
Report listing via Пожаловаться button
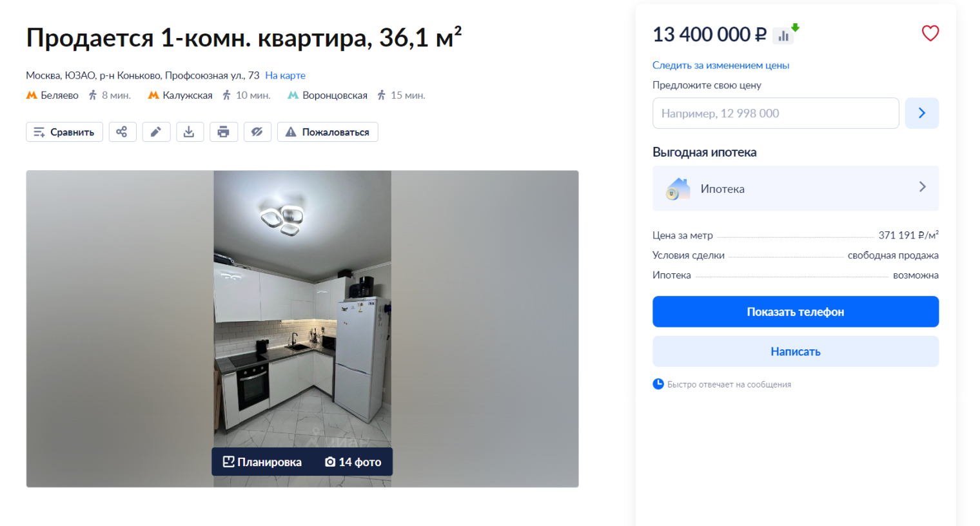pyautogui.click(x=328, y=132)
